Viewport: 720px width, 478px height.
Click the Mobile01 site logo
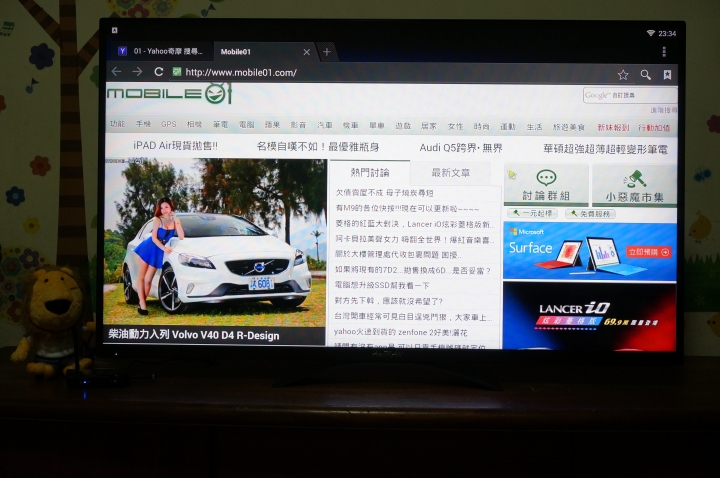pyautogui.click(x=170, y=94)
